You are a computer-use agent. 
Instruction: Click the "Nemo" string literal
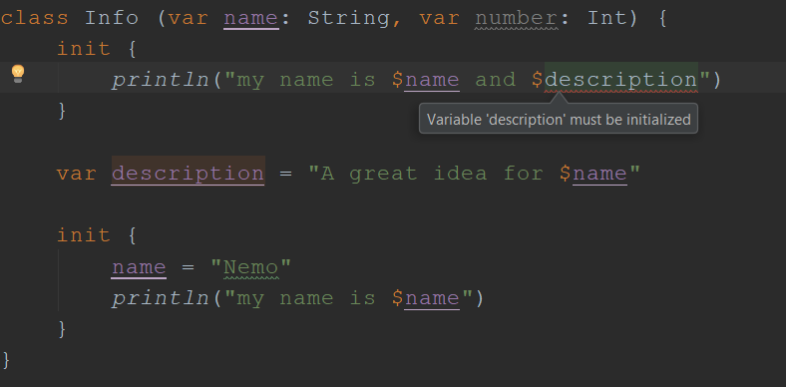(x=251, y=267)
